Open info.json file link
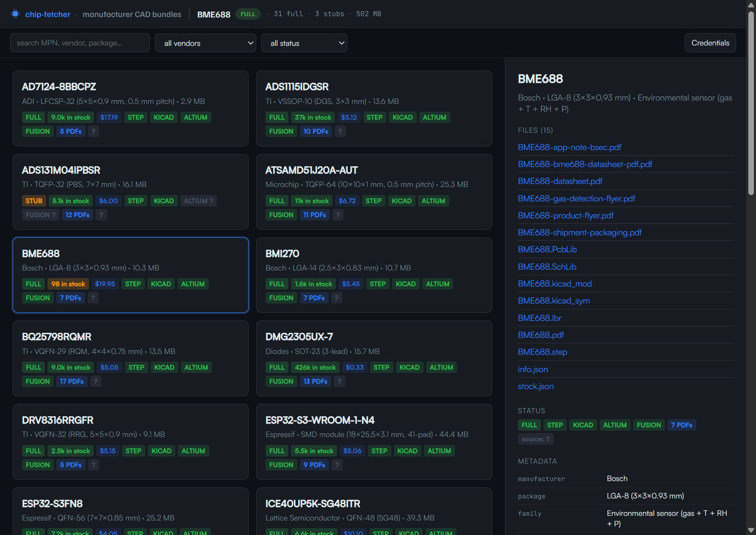The height and width of the screenshot is (535, 756). click(x=533, y=370)
